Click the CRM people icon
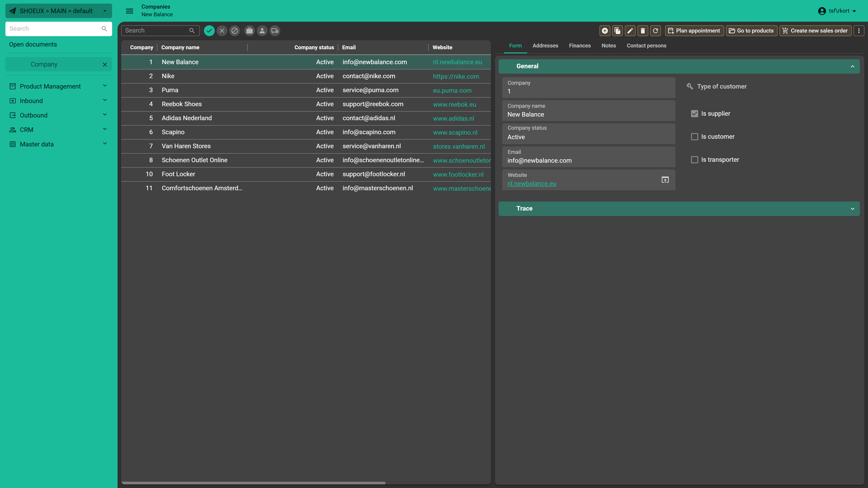The height and width of the screenshot is (488, 868). [12, 130]
